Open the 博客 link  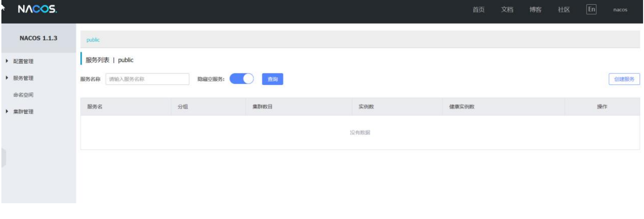[x=535, y=11]
